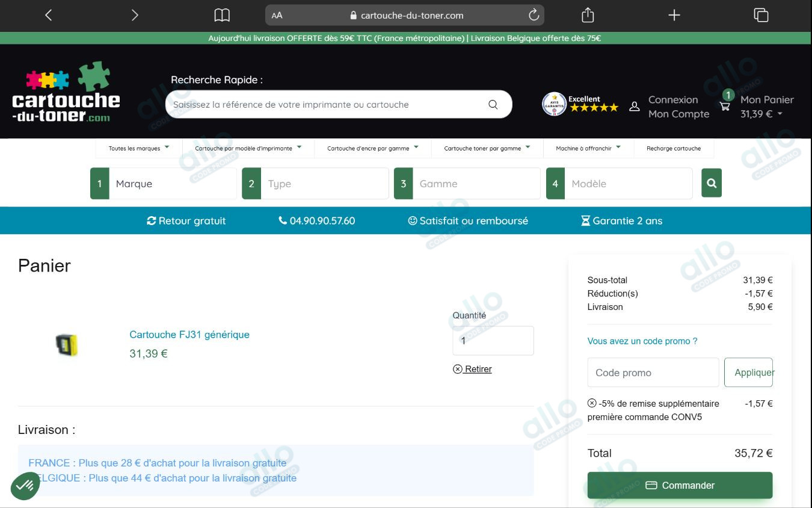Remove the item using the Retirer link
The image size is (812, 508).
coord(473,369)
